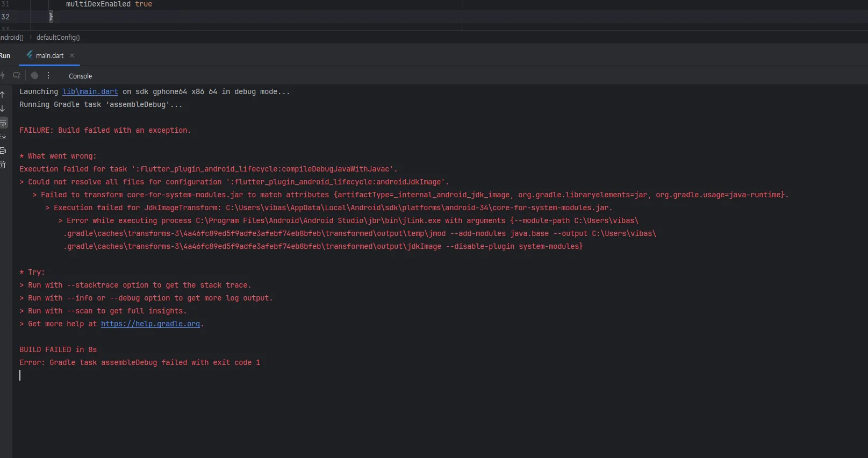The height and width of the screenshot is (458, 868).
Task: Click line number 32 in the gutter
Action: coord(5,17)
